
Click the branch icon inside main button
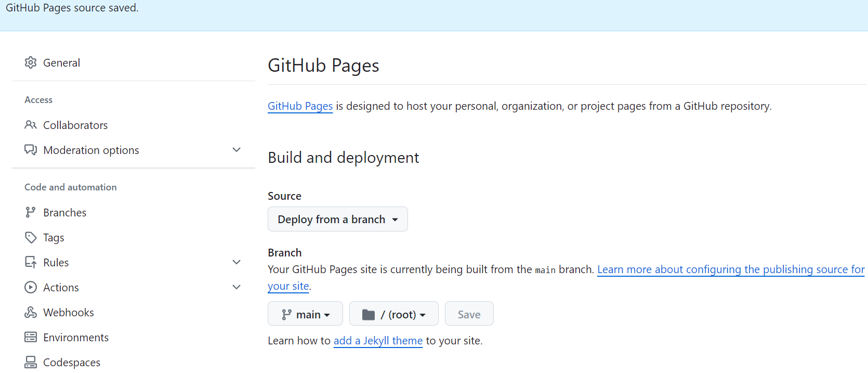[286, 314]
